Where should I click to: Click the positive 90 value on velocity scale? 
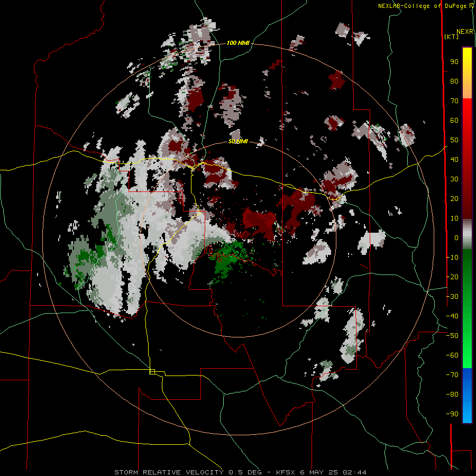(x=454, y=62)
